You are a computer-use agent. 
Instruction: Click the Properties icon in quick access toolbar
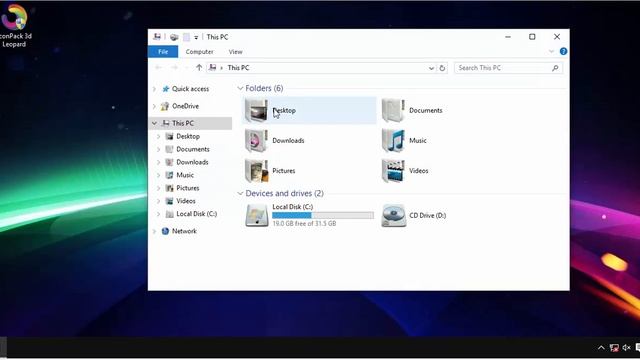coord(174,37)
